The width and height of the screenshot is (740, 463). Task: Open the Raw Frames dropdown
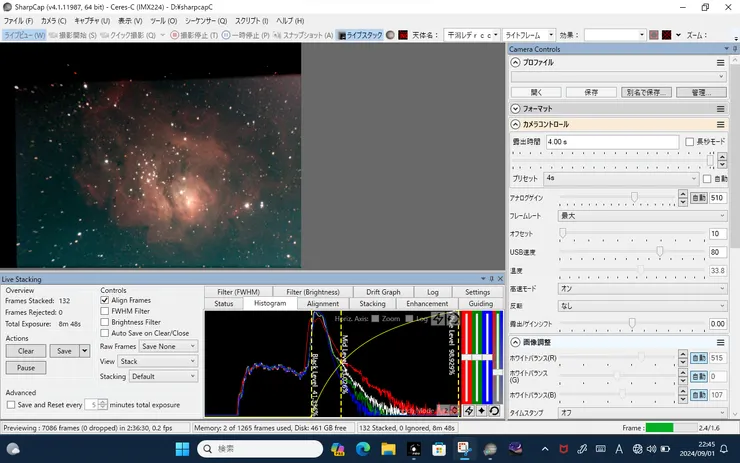tap(169, 345)
